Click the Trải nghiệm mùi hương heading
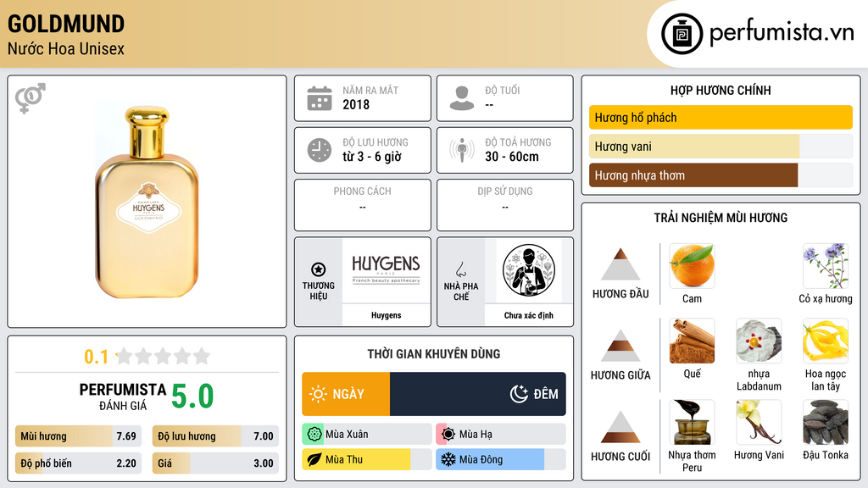This screenshot has height=488, width=868. point(721,218)
